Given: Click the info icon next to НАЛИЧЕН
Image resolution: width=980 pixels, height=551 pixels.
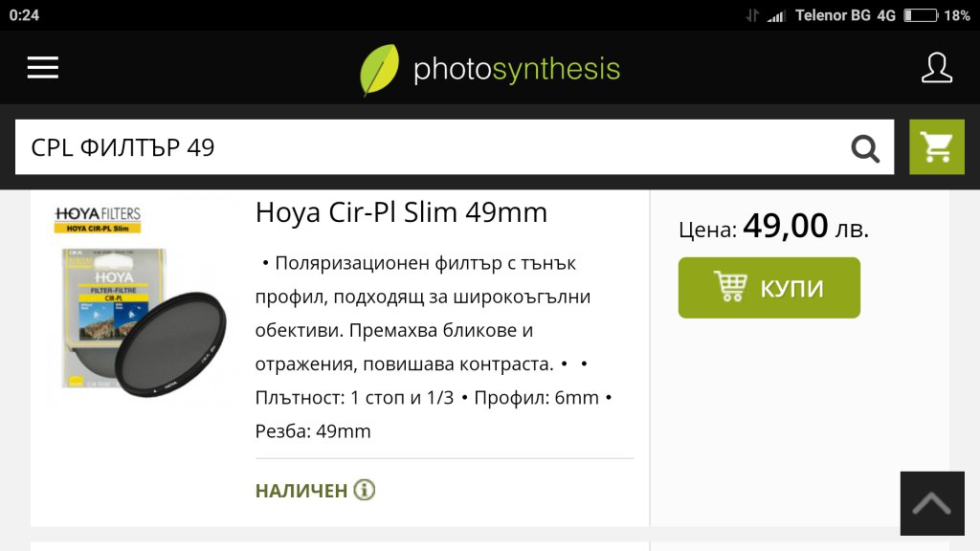Looking at the screenshot, I should [365, 490].
